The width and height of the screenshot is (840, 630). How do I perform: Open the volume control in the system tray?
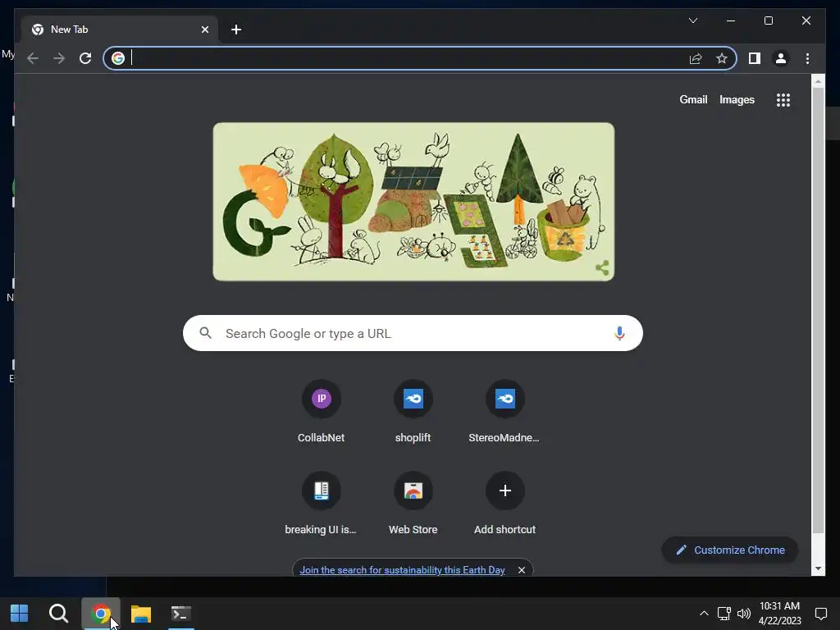click(x=743, y=614)
